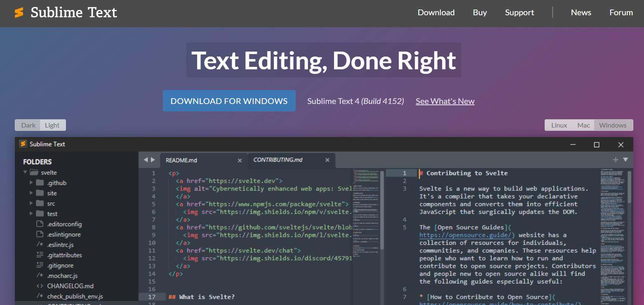Click the Sublime Text logo icon in header
The height and width of the screenshot is (305, 644).
click(19, 13)
